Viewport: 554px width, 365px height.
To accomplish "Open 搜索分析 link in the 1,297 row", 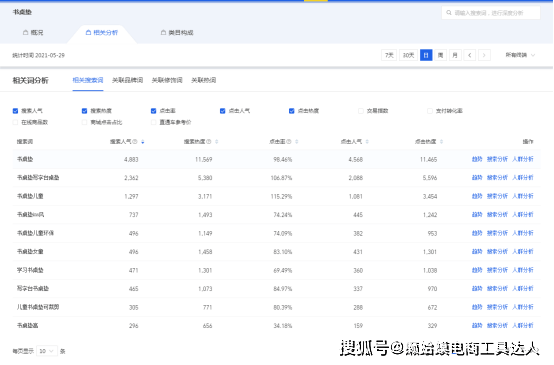I will coord(497,196).
